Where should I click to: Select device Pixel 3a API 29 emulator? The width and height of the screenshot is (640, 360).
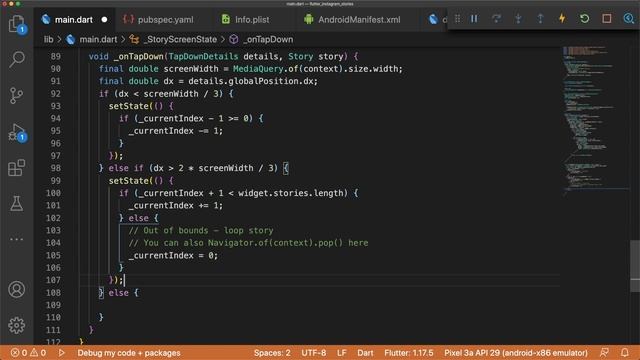[x=516, y=353]
